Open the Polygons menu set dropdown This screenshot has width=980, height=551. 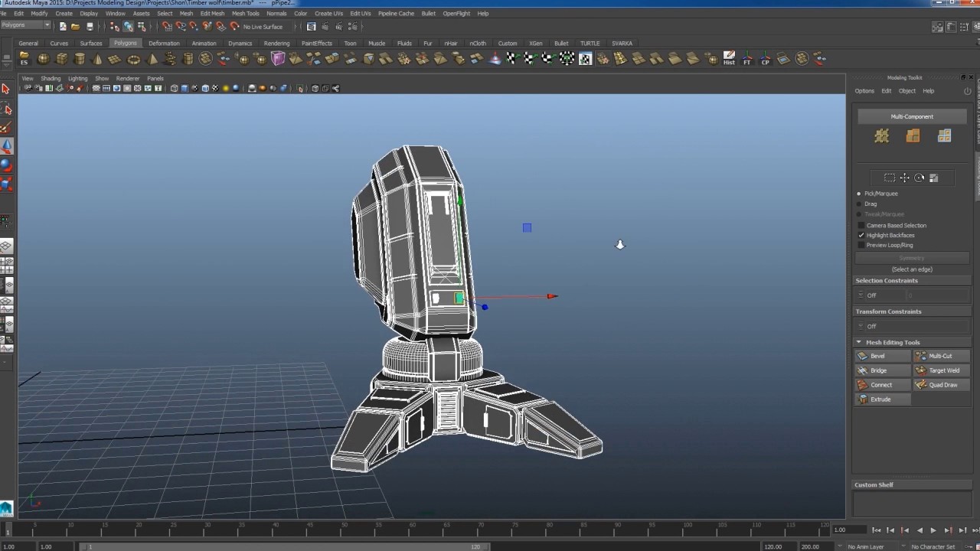click(x=26, y=25)
